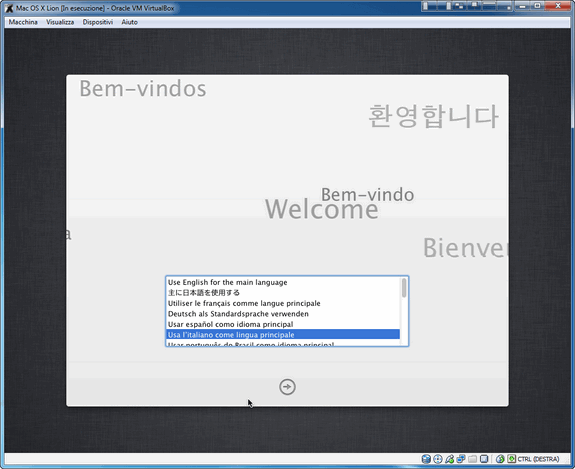Open the Macchina menu

23,22
